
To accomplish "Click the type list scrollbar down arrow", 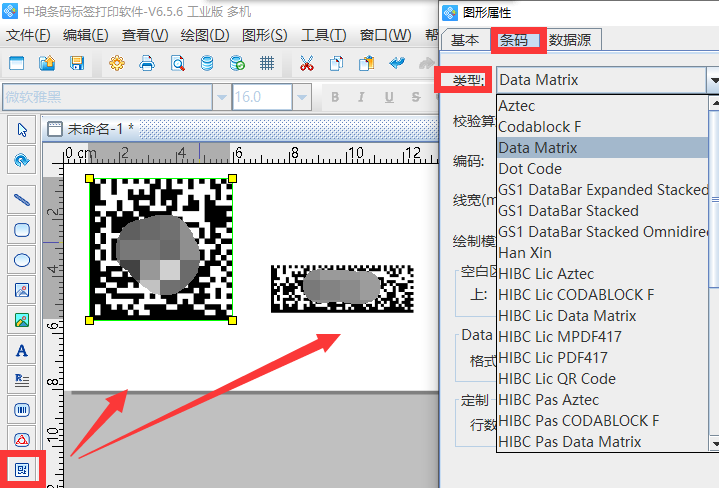I will point(714,443).
